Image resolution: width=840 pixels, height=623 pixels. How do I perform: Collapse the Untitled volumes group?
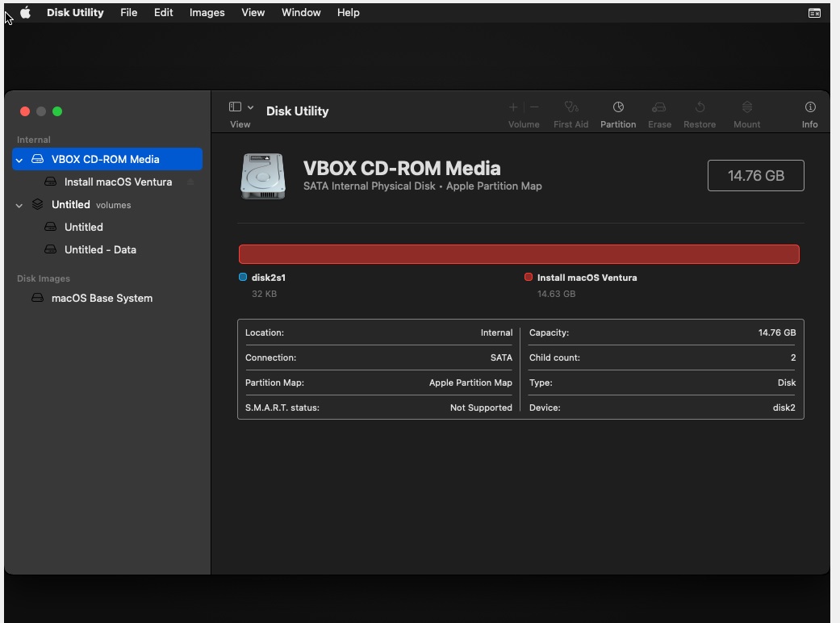click(19, 205)
